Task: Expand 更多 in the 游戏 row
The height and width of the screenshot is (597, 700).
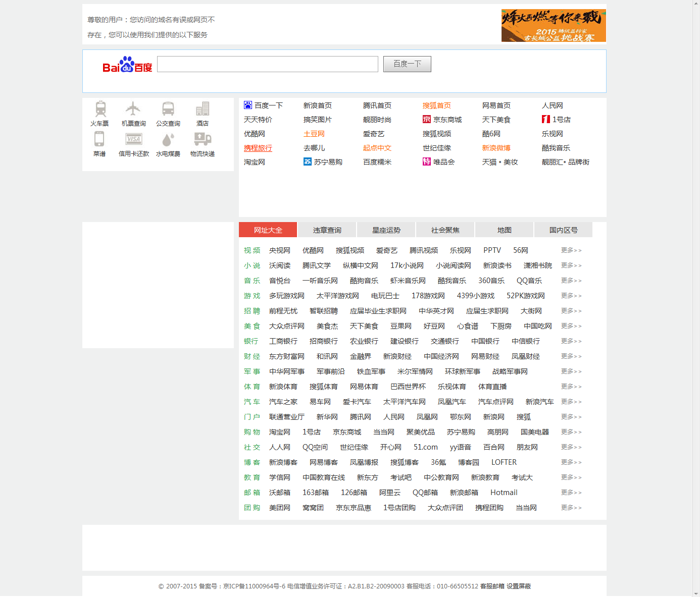Action: coord(571,296)
